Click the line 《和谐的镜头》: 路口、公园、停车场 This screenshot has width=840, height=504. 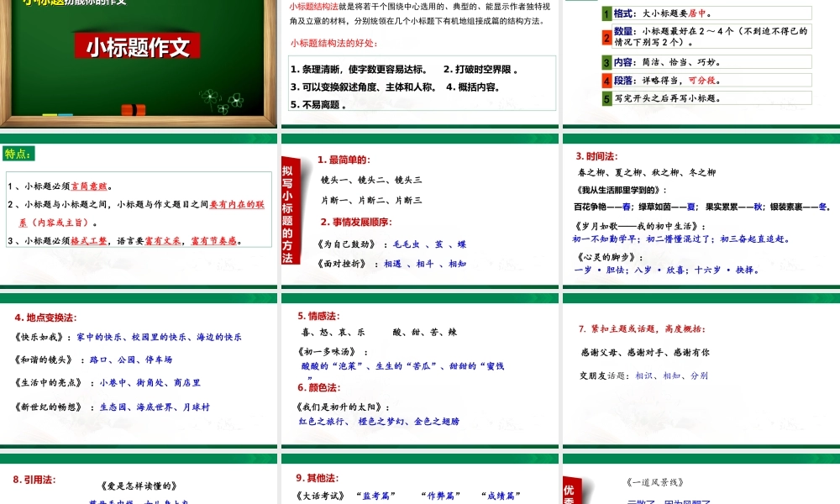coord(93,360)
